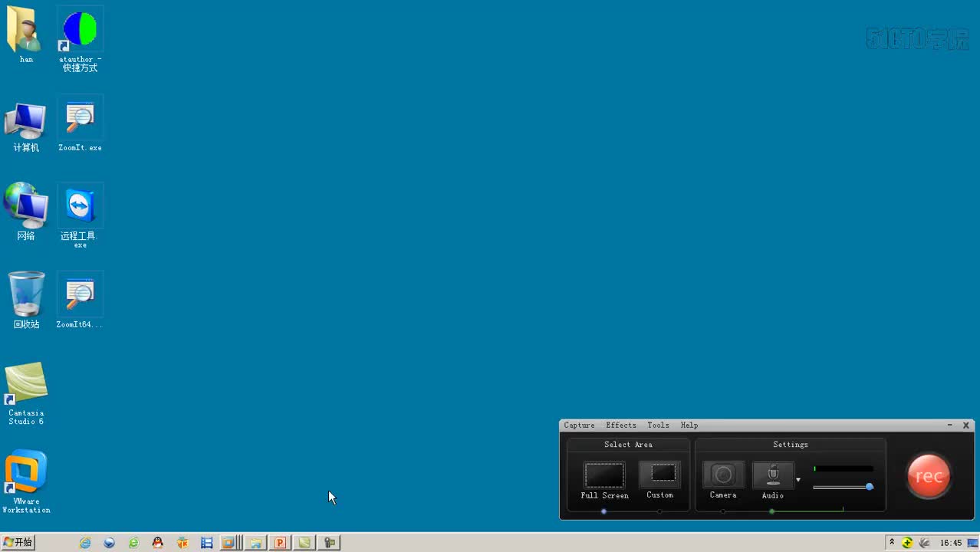
Task: Select the Full Screen capture area
Action: [x=604, y=475]
